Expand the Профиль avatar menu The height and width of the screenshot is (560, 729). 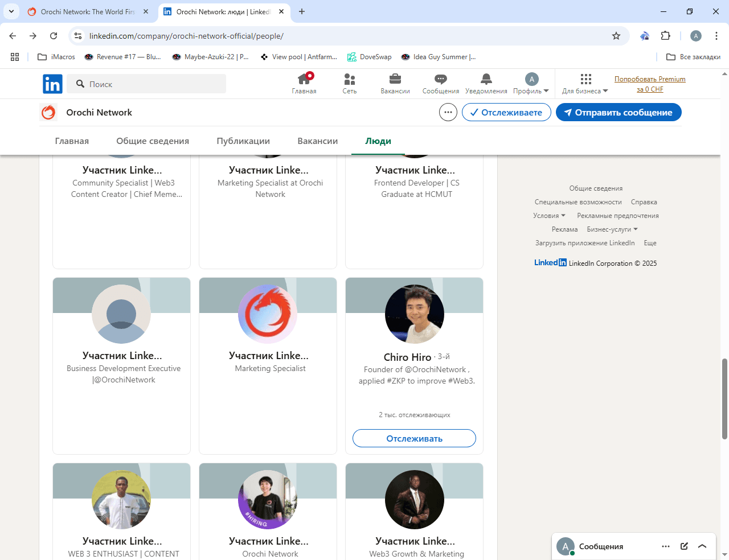(531, 84)
